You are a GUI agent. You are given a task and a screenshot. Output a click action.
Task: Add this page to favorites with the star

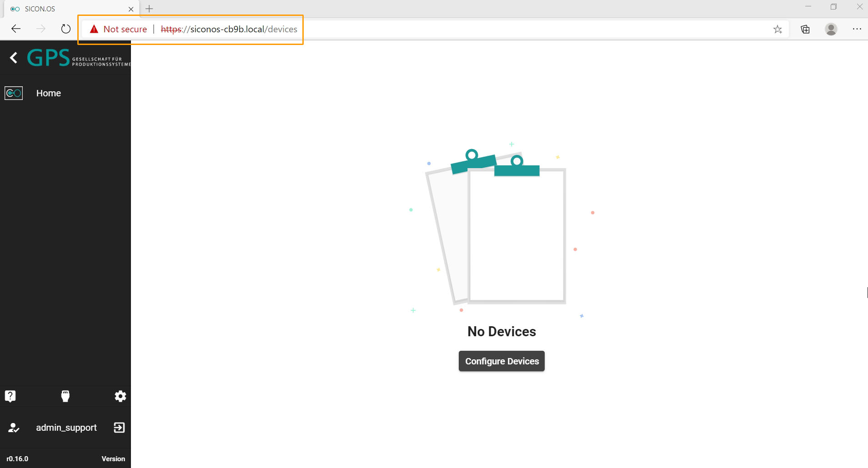click(778, 29)
